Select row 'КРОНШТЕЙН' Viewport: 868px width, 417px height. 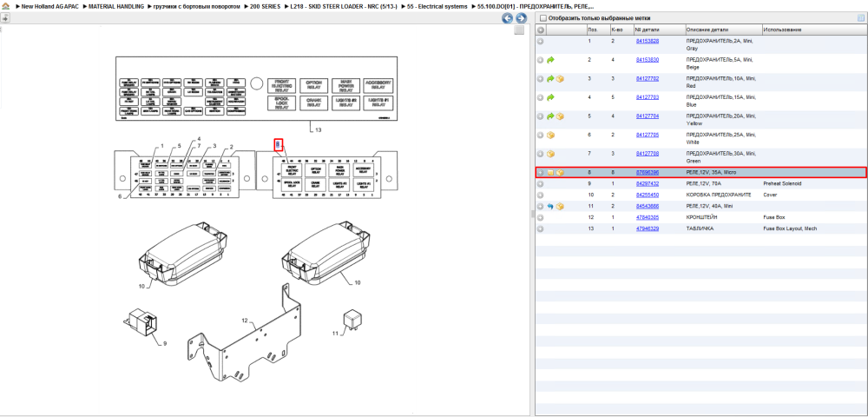tap(700, 218)
